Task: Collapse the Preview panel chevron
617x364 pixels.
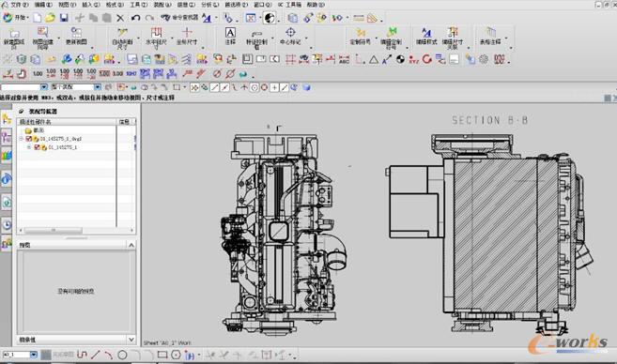Action: pyautogui.click(x=131, y=245)
